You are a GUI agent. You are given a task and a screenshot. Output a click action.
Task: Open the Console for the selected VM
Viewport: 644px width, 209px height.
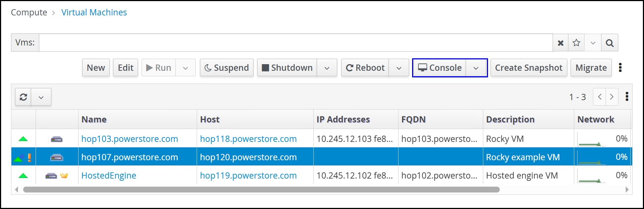pos(440,68)
